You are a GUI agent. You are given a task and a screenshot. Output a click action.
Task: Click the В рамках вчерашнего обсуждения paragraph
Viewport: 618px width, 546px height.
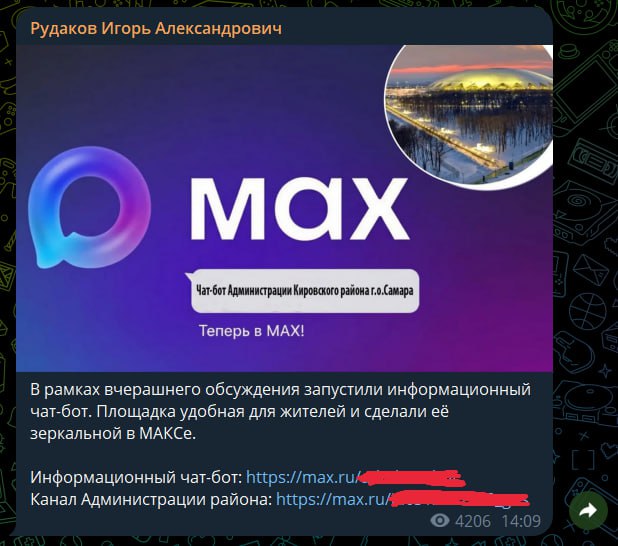click(281, 411)
